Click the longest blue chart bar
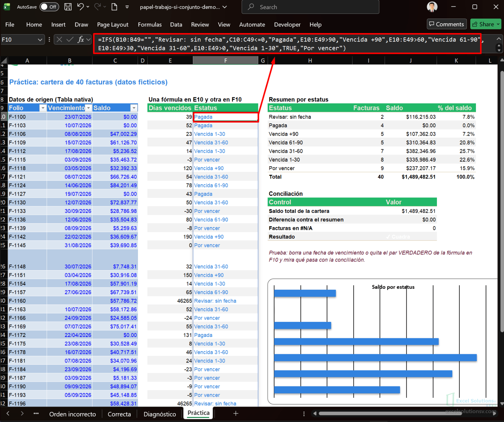Screen dimensions: 504x422 click(x=375, y=357)
